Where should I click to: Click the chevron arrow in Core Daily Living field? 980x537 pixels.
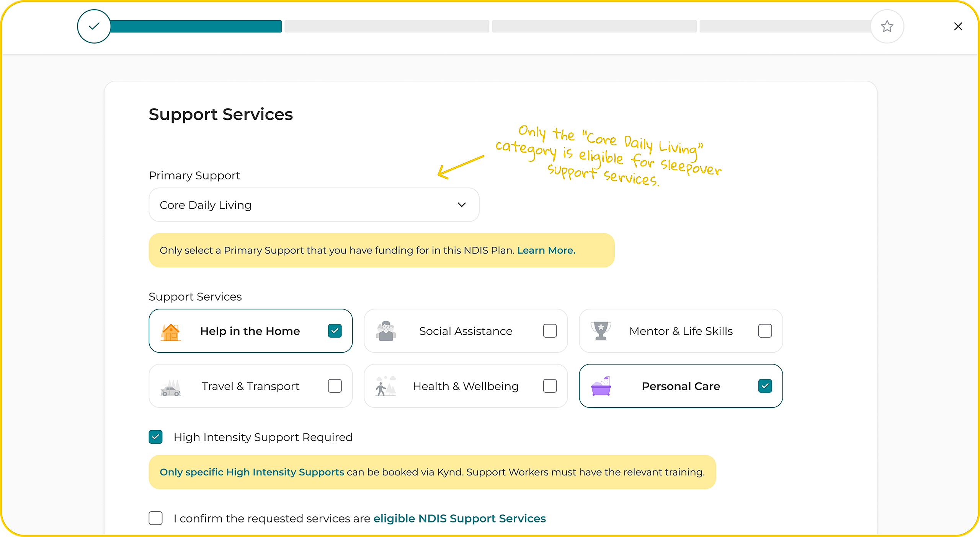[x=462, y=205]
